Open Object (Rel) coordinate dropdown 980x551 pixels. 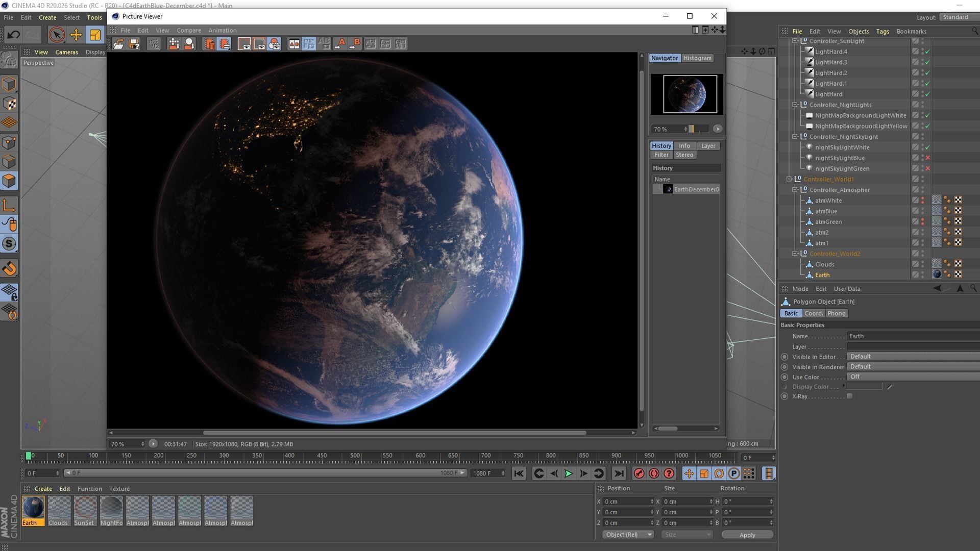pyautogui.click(x=628, y=535)
